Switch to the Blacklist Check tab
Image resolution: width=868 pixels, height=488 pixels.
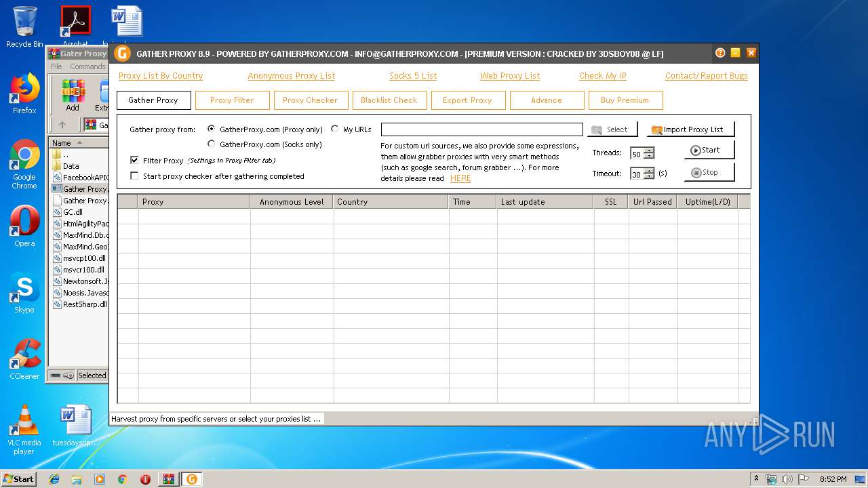point(389,100)
